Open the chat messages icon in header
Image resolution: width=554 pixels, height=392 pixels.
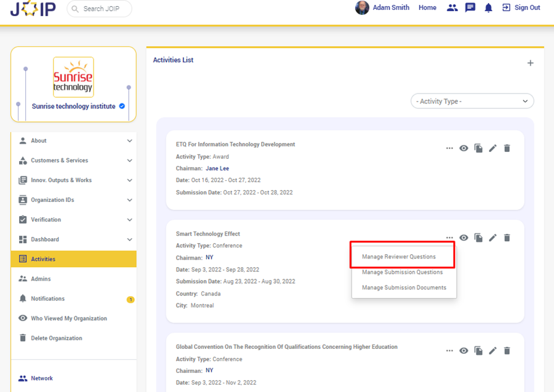470,8
